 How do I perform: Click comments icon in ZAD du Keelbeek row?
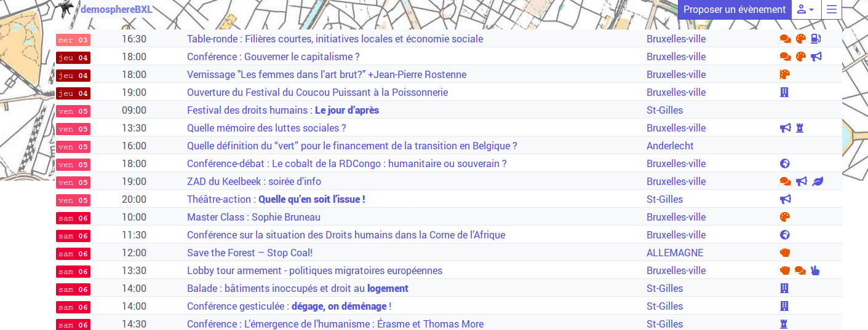(x=785, y=181)
